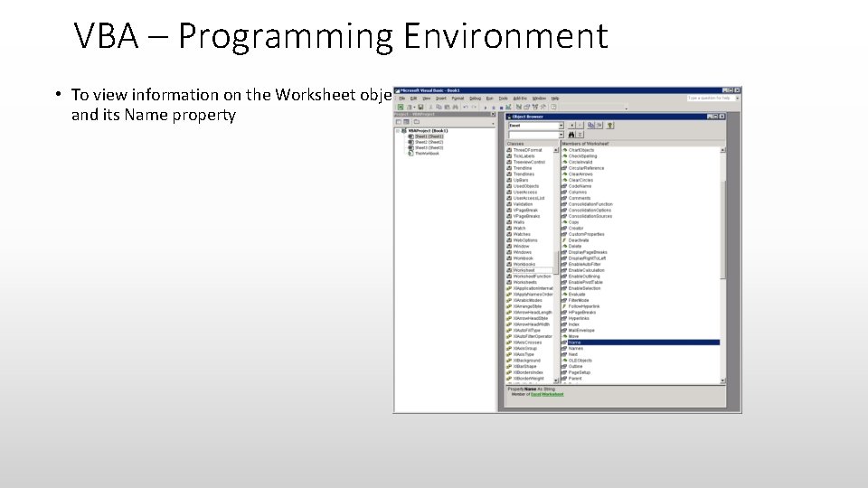This screenshot has height=488, width=868.
Task: Select Delete in Members list
Action: (x=575, y=246)
